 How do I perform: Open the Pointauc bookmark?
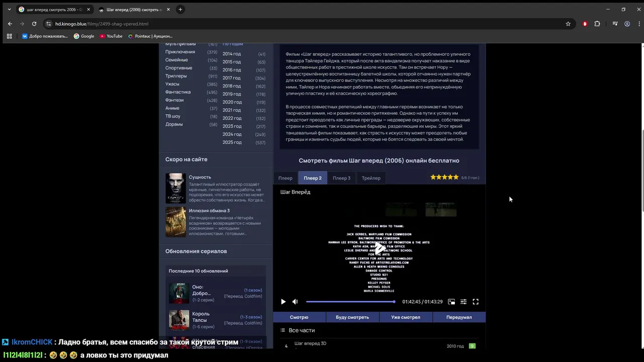click(x=150, y=36)
